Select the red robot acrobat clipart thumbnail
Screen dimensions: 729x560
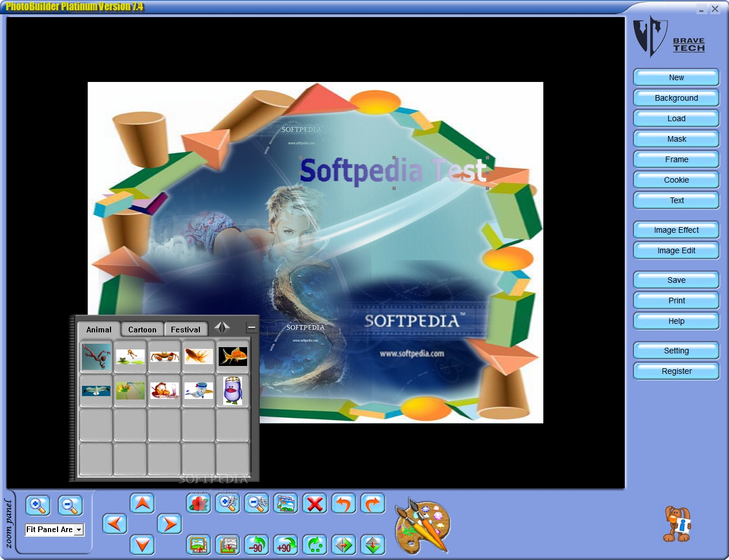click(x=96, y=357)
